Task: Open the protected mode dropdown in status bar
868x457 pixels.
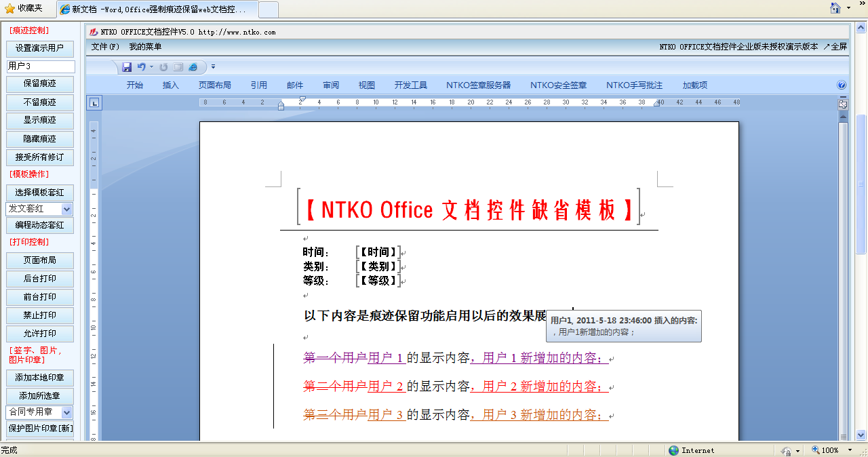Action: point(797,451)
